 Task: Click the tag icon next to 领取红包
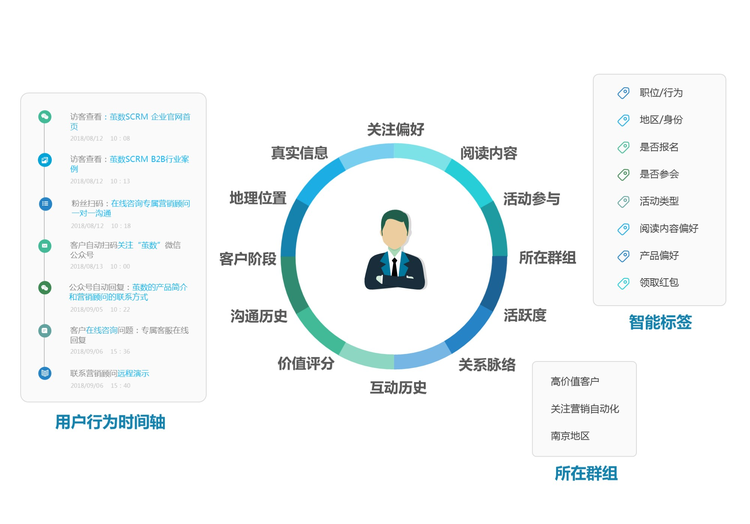pyautogui.click(x=623, y=283)
